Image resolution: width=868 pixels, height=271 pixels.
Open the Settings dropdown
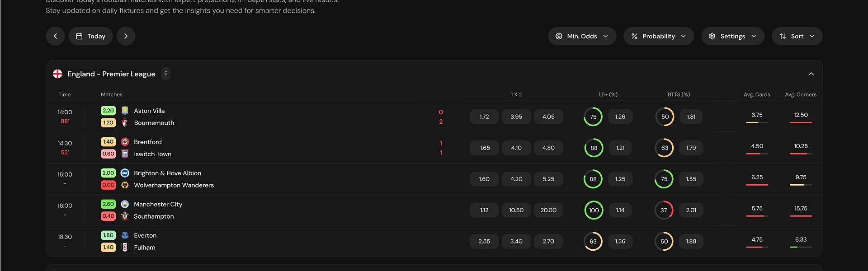[x=733, y=36]
